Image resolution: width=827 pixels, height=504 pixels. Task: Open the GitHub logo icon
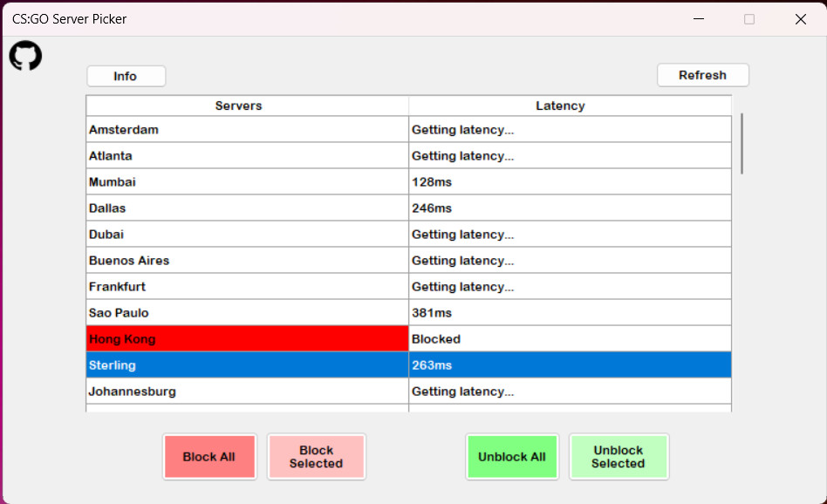[x=25, y=56]
